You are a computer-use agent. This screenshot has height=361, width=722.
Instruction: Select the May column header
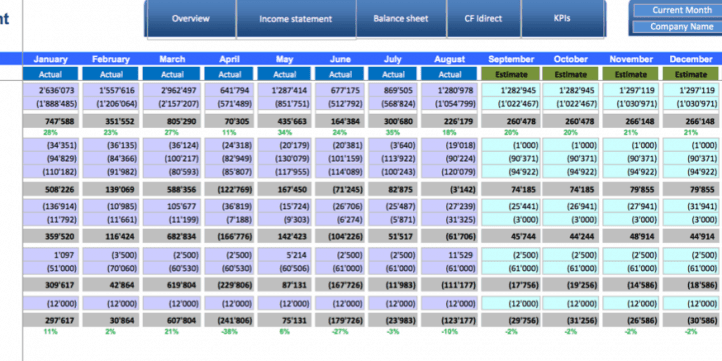285,59
